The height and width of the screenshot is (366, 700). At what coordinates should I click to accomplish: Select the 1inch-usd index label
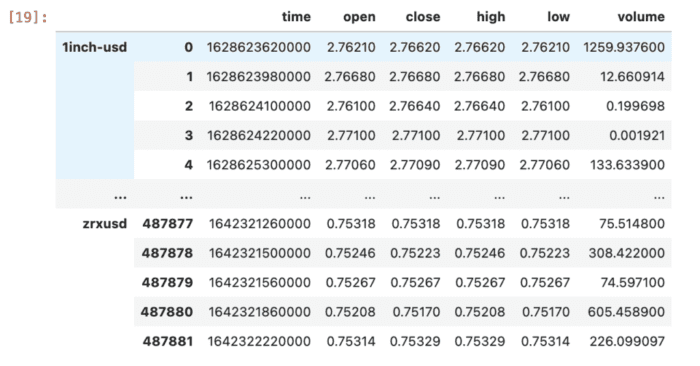[x=95, y=47]
